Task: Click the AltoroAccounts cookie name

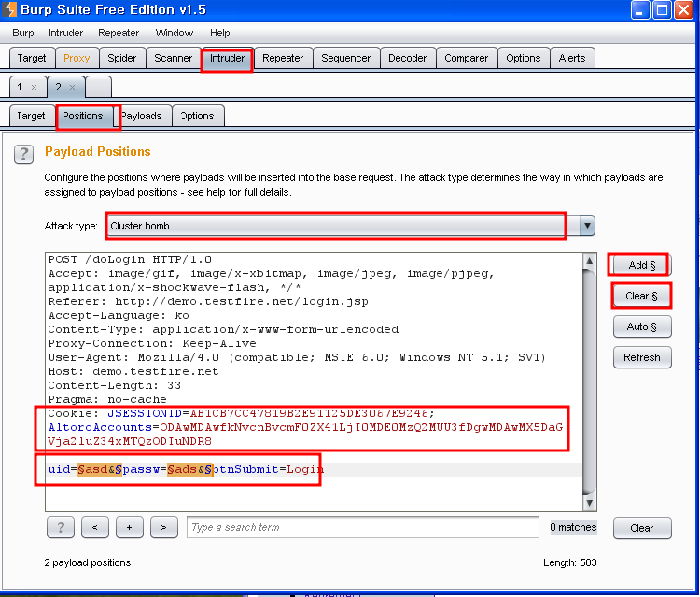Action: click(x=100, y=427)
